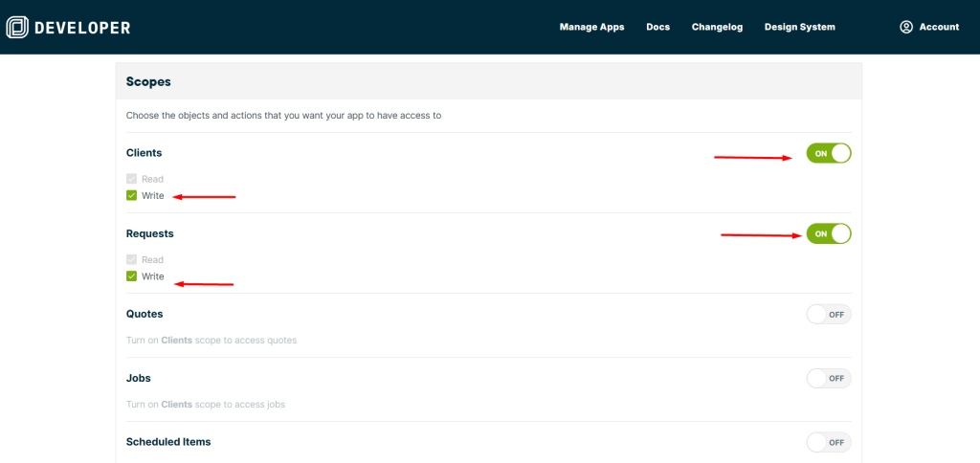This screenshot has width=980, height=463.
Task: Switch on the Jobs scope toggle
Action: click(828, 378)
